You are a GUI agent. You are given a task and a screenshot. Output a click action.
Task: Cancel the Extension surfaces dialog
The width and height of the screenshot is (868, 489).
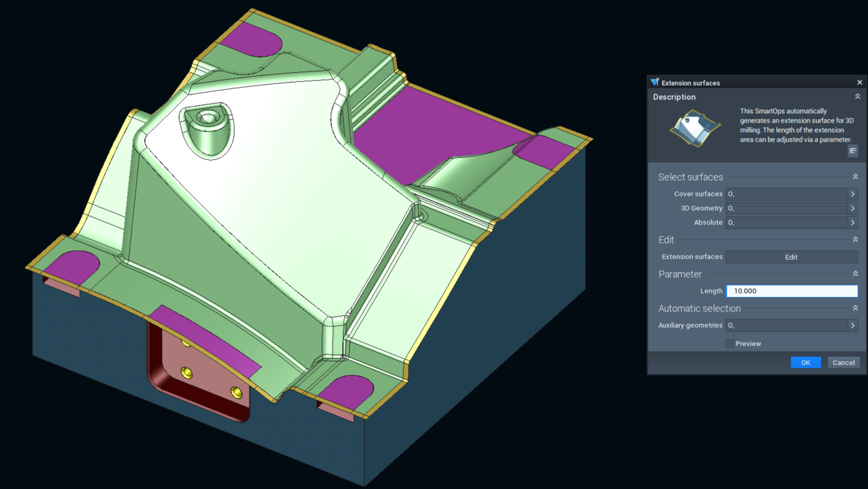843,362
